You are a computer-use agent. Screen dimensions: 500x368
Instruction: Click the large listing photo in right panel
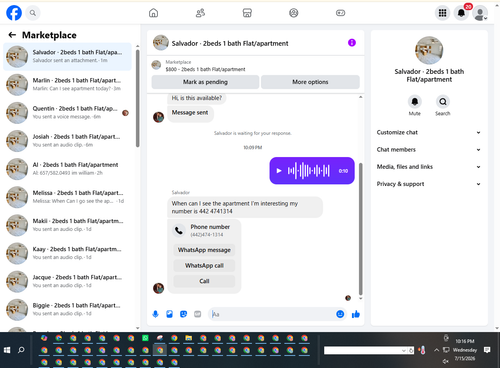click(x=429, y=50)
